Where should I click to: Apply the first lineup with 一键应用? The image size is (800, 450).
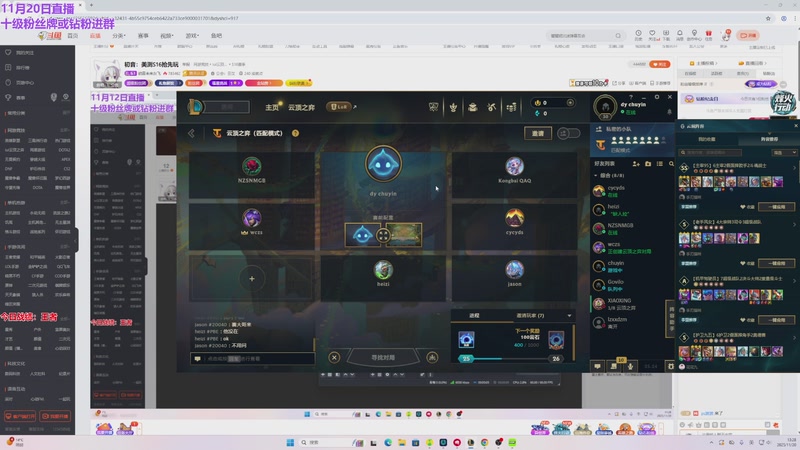tap(776, 207)
